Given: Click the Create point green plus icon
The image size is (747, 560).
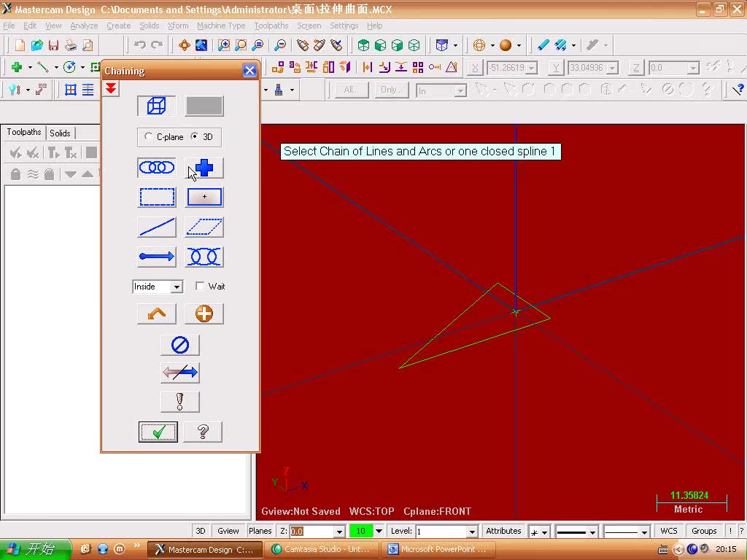Looking at the screenshot, I should (17, 67).
